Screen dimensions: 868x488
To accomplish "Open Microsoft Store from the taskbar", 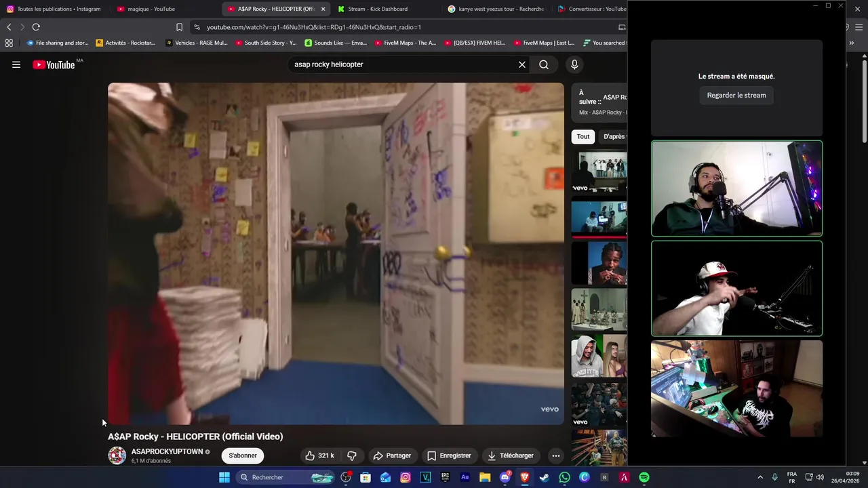I will click(366, 477).
